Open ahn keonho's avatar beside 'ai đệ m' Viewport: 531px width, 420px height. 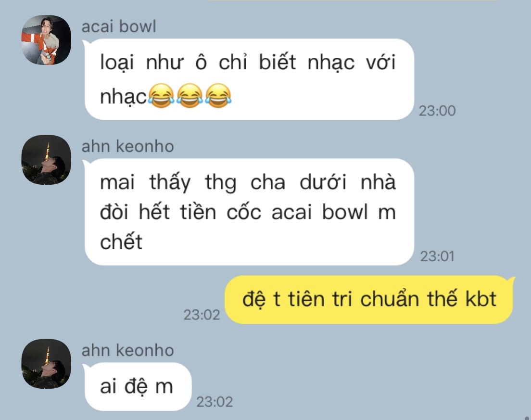46,364
